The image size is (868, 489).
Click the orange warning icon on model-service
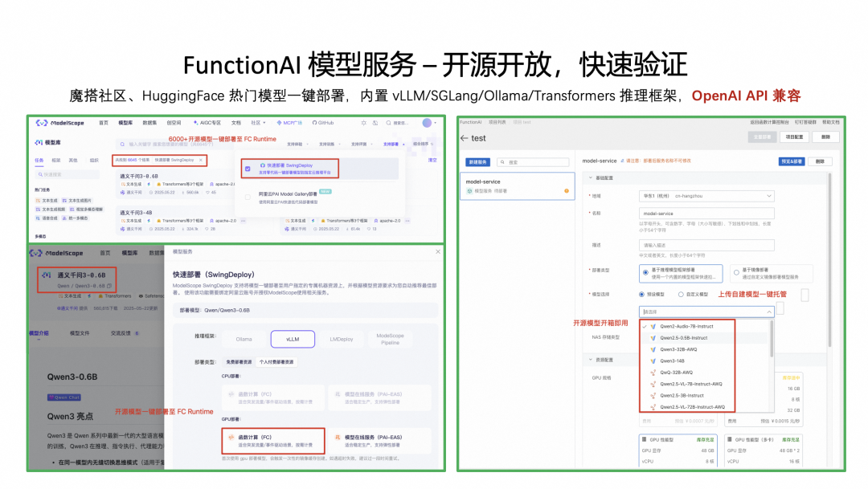pos(567,191)
